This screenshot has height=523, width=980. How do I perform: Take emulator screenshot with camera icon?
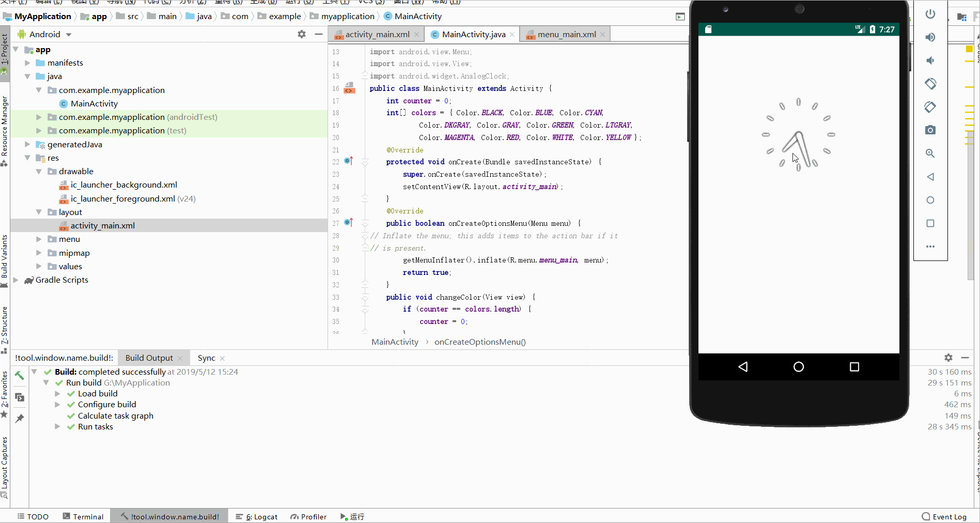coord(930,130)
